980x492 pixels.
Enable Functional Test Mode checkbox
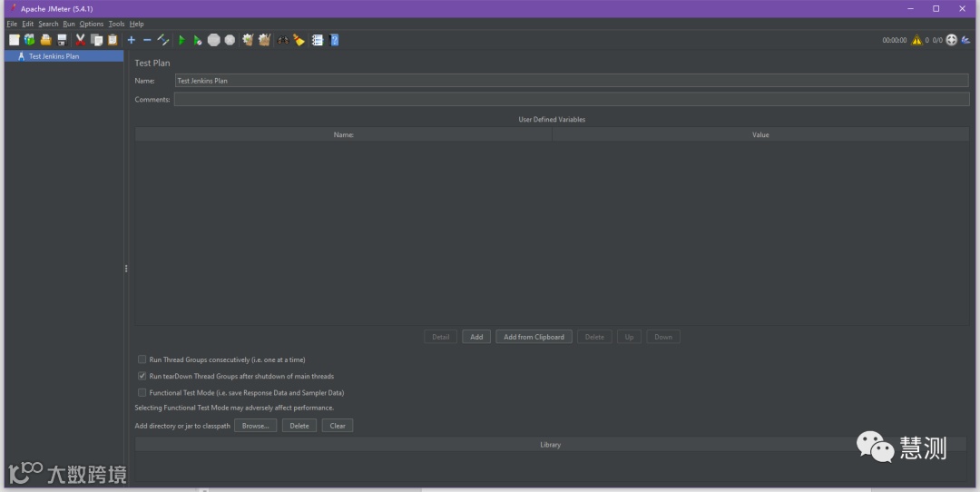(142, 392)
